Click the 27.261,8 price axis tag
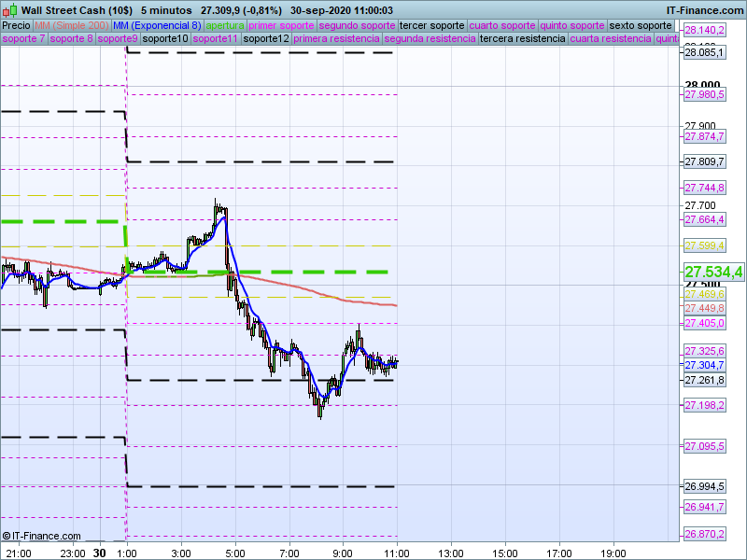 (x=705, y=380)
